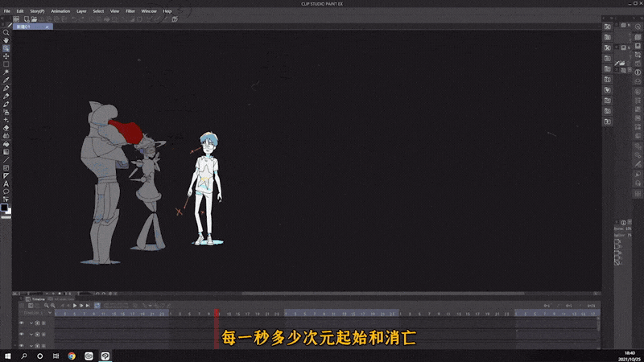Select the Operation object tool
The image size is (644, 362).
pyautogui.click(x=6, y=48)
